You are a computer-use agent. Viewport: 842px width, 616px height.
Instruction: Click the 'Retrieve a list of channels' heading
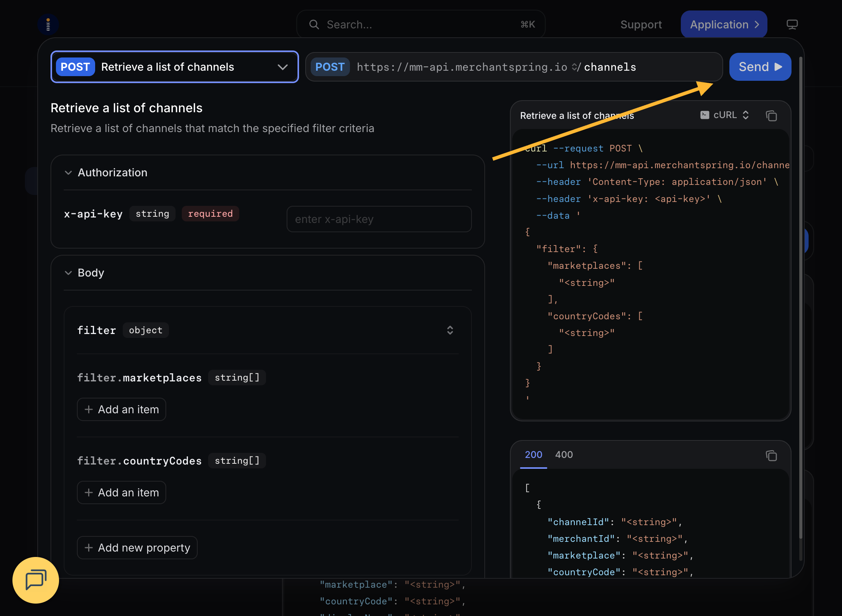coord(127,108)
